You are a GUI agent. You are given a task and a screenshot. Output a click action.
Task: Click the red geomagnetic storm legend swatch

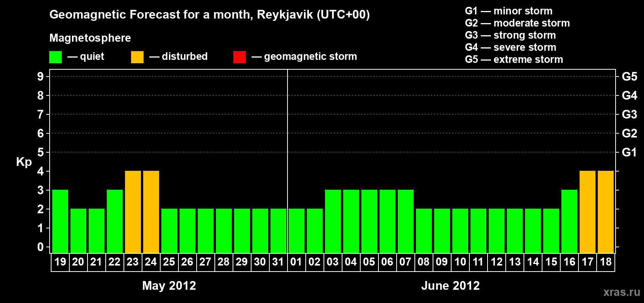239,57
